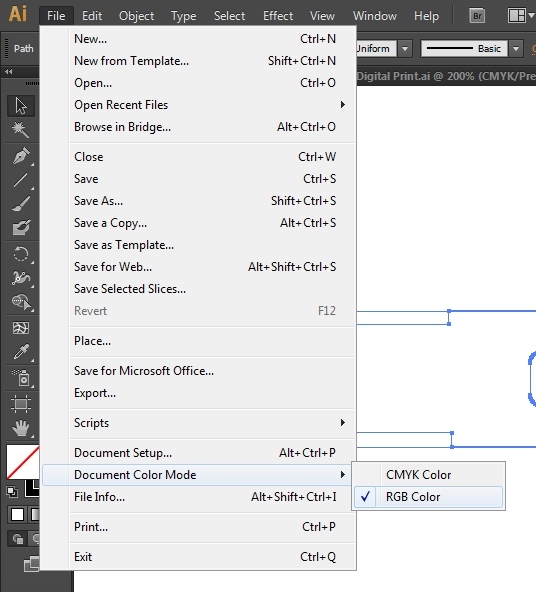Choose Place... entry
Screen dimensions: 536x592
(x=199, y=341)
